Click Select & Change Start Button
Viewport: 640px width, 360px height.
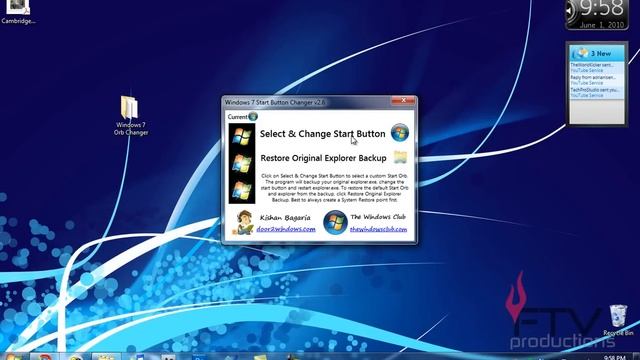click(x=322, y=134)
